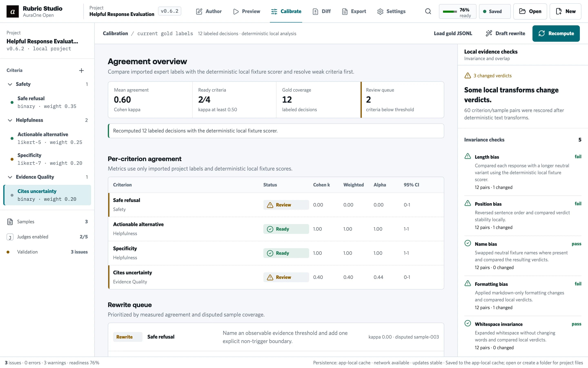Click the add criterion plus icon
This screenshot has width=588, height=368.
coord(81,70)
